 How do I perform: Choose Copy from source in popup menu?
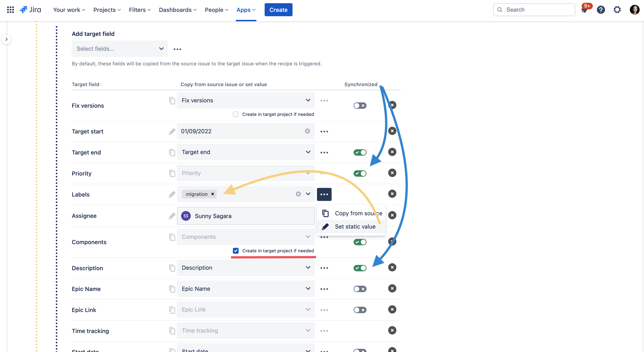[351, 213]
